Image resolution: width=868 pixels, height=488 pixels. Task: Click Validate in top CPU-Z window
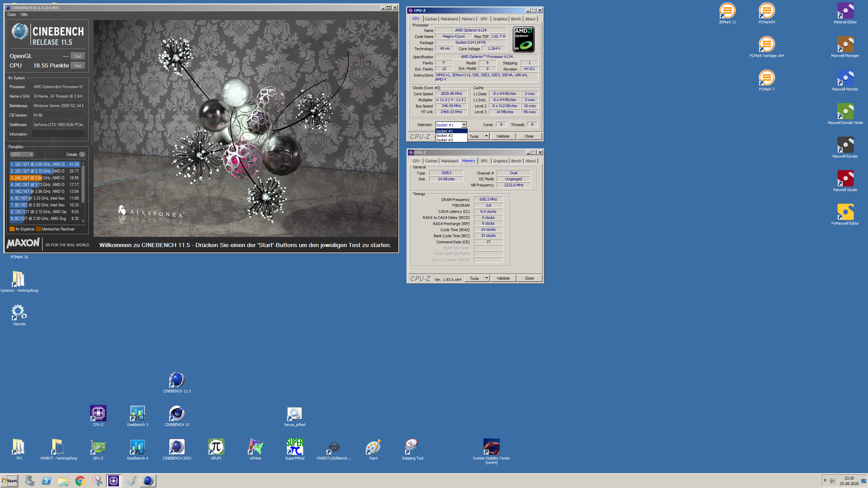tap(503, 136)
